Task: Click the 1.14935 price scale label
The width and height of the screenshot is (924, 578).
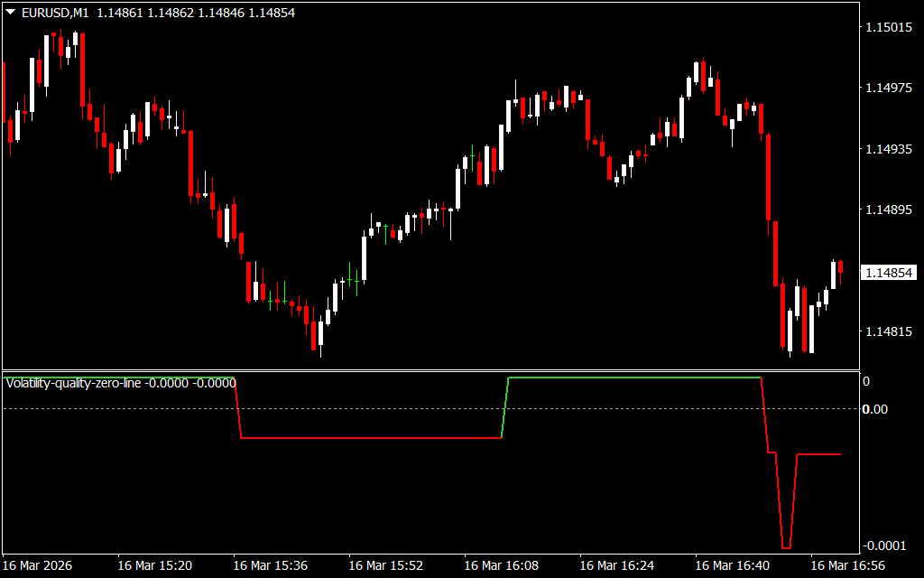Action: [x=888, y=149]
